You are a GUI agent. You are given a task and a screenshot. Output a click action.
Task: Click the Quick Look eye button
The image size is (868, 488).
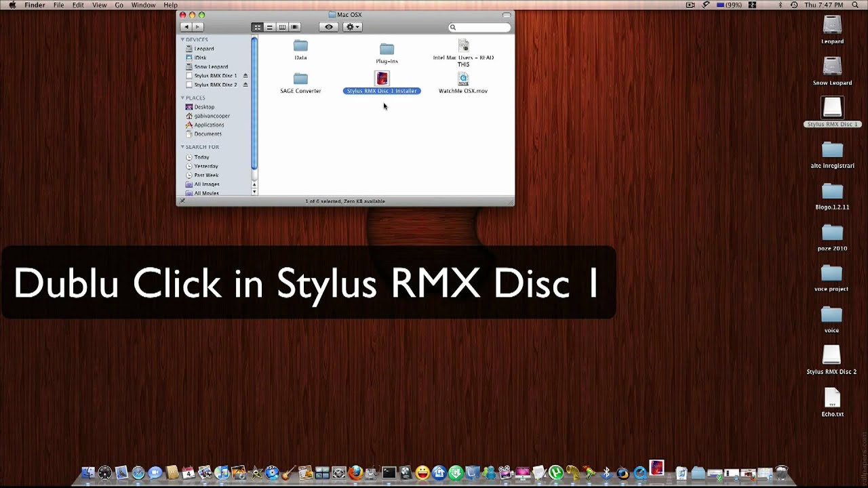[329, 27]
